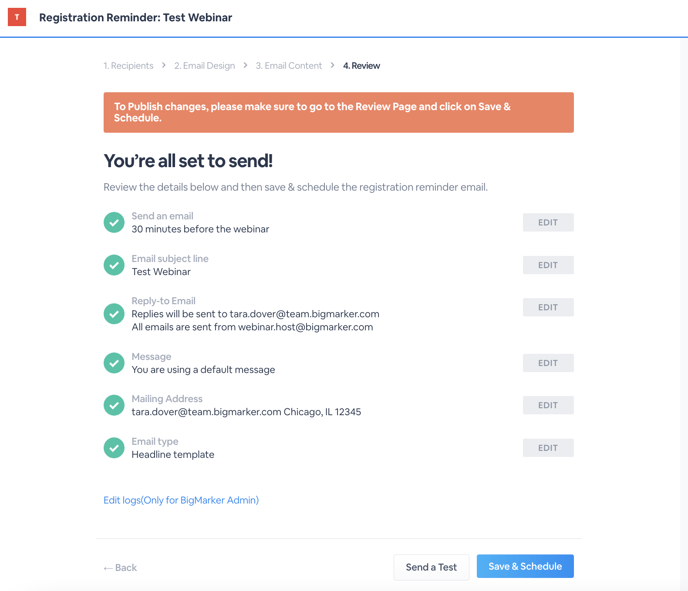This screenshot has width=688, height=591.
Task: Click the Email subject line checkmark icon
Action: tap(114, 265)
